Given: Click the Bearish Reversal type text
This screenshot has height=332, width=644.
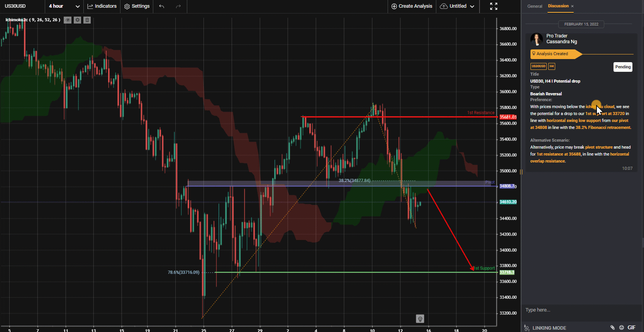Looking at the screenshot, I should tap(546, 94).
